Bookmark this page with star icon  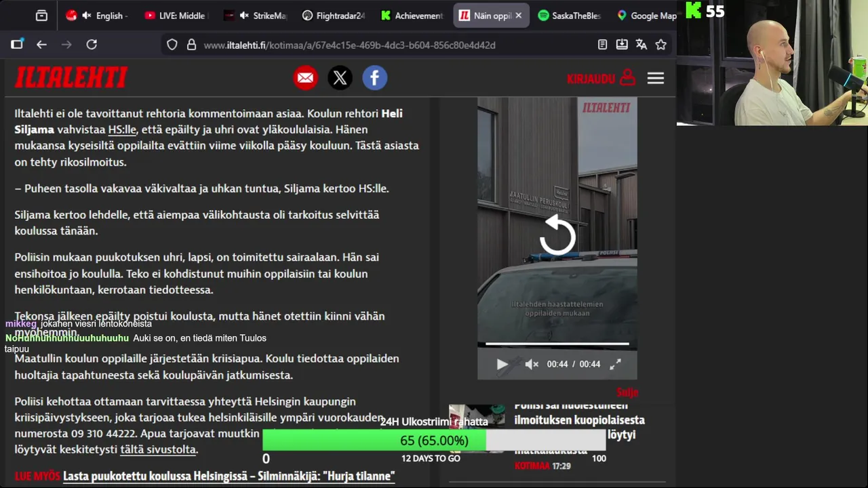coord(661,45)
